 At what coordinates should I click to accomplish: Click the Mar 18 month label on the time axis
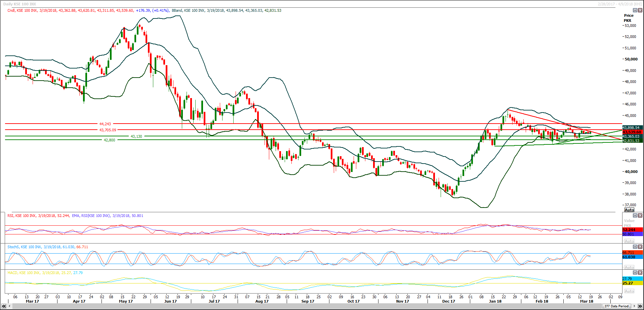click(x=587, y=301)
